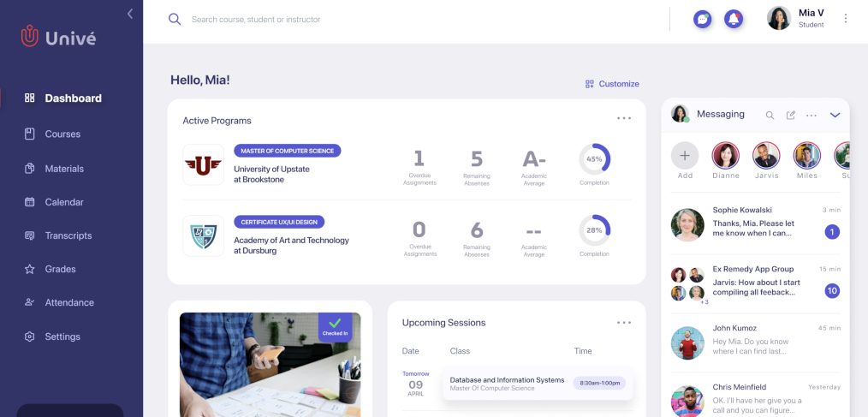Click Academy of Art and Technology at Dursburg
The width and height of the screenshot is (868, 417).
pyautogui.click(x=291, y=246)
